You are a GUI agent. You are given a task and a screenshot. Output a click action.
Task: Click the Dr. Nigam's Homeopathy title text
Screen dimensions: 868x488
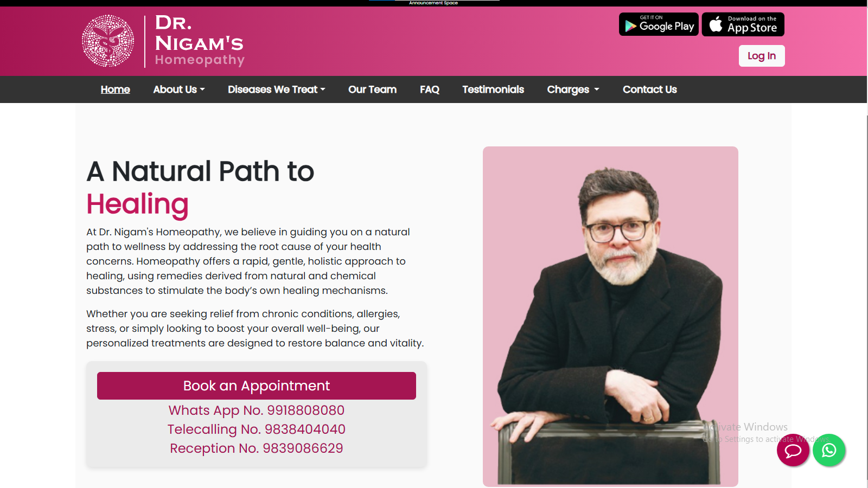click(200, 41)
